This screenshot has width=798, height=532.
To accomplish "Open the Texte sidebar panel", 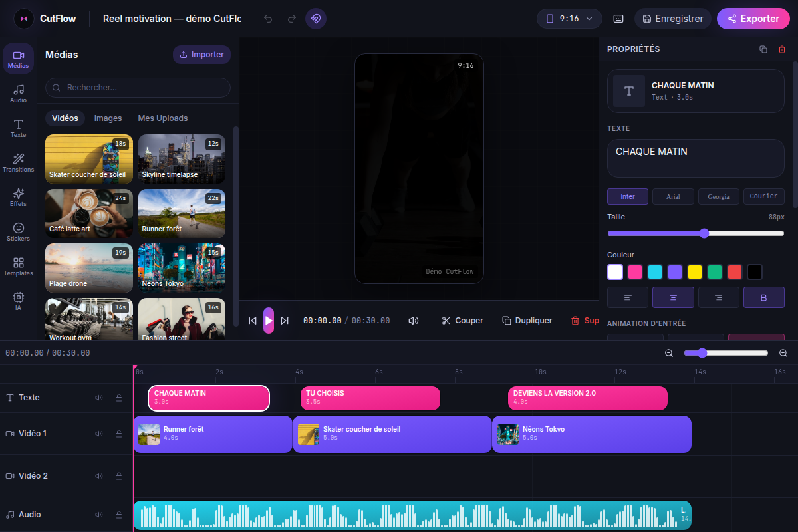I will point(18,128).
